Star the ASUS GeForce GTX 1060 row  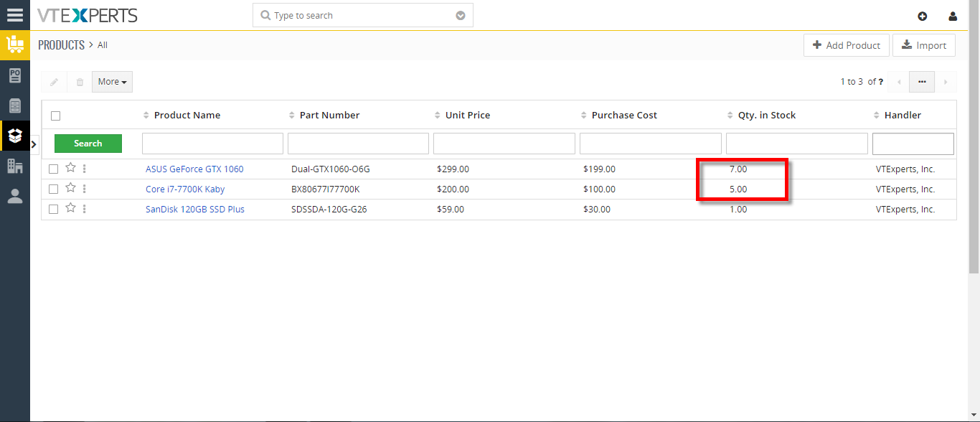point(70,168)
